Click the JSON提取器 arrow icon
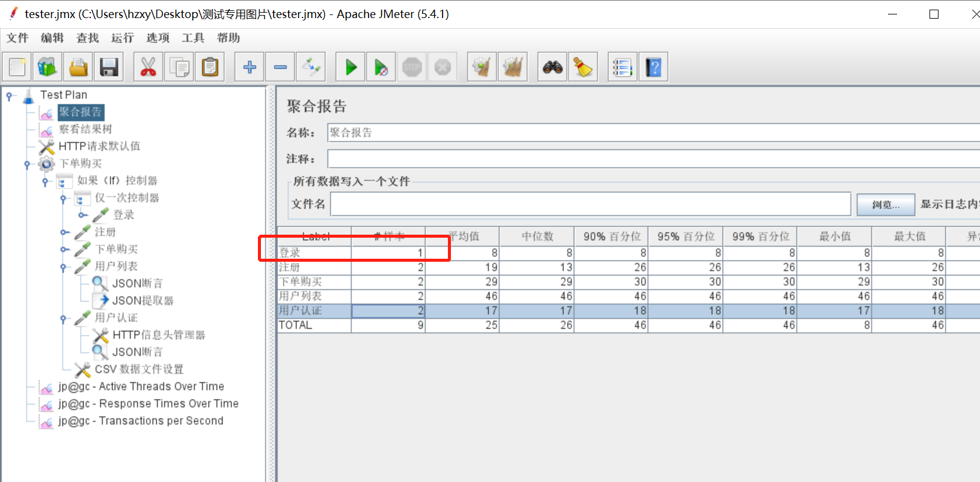Screen dimensions: 980x482 click(x=100, y=300)
